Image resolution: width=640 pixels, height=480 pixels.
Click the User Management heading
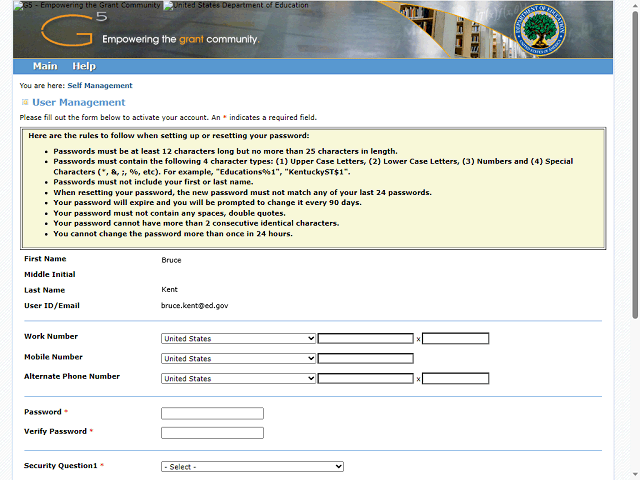(78, 102)
